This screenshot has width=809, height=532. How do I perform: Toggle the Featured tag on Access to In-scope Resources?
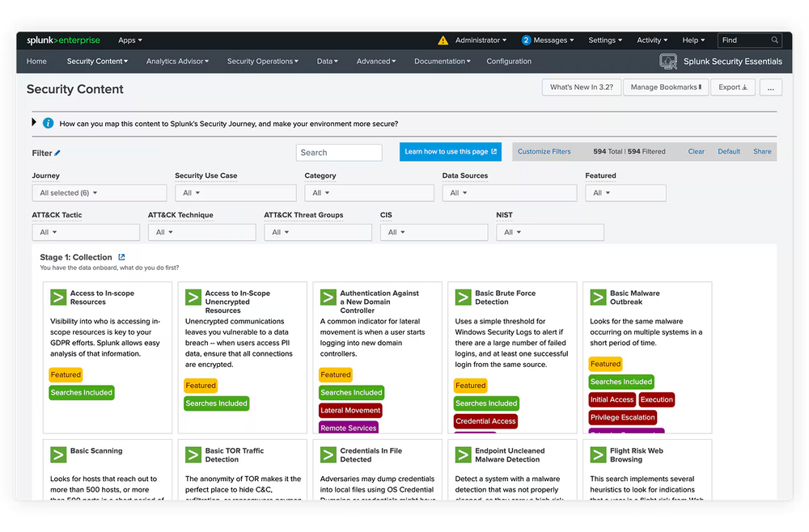pos(66,374)
